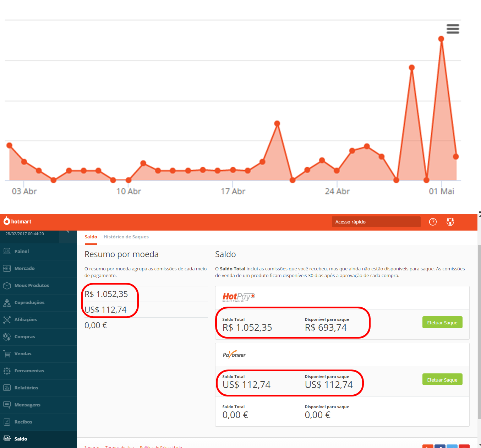Image resolution: width=481 pixels, height=448 pixels.
Task: Collapse the sidebar with the chevron arrow
Action: pyautogui.click(x=67, y=232)
